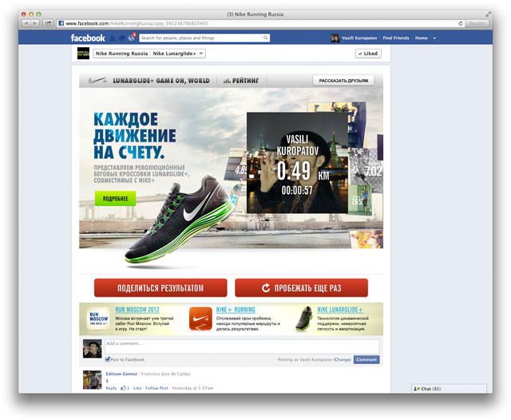Screen dimensions: 511x420
Task: Expand the account dropdown arrow next to Home
Action: pyautogui.click(x=434, y=38)
